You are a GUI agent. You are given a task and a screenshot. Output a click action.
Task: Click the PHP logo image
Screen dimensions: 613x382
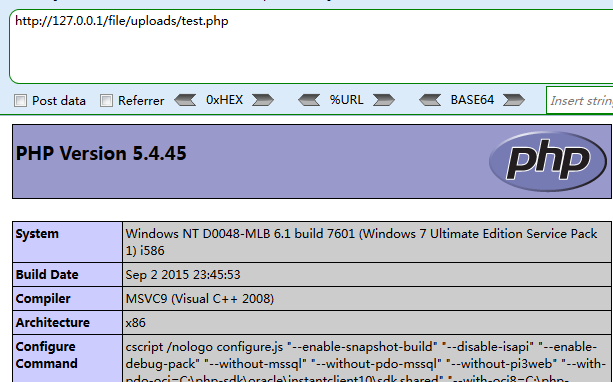pyautogui.click(x=548, y=161)
